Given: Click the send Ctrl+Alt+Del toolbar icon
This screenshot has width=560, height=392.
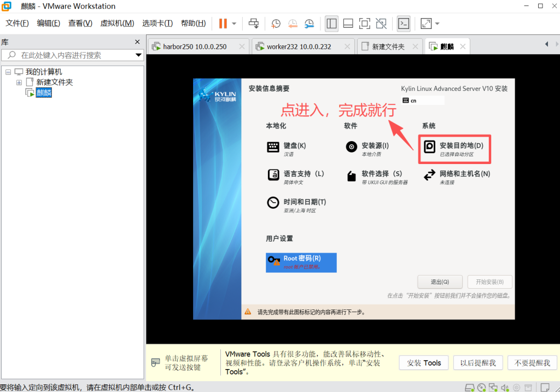Looking at the screenshot, I should (x=254, y=24).
